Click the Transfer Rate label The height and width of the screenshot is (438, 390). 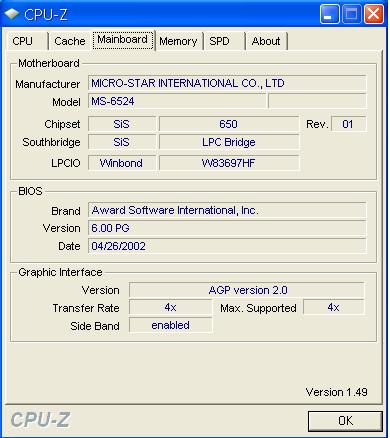[x=86, y=308]
